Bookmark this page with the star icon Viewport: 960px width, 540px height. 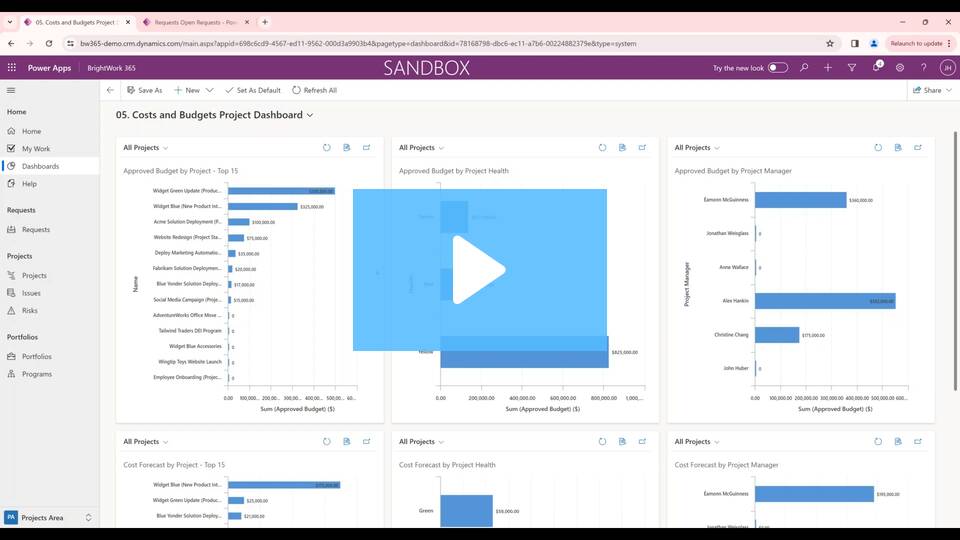830,43
